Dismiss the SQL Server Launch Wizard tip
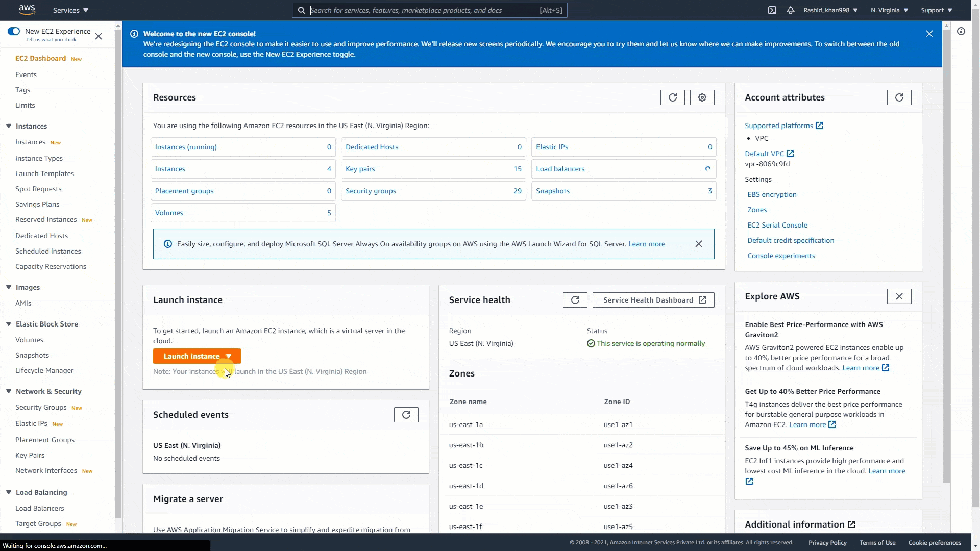 click(699, 244)
